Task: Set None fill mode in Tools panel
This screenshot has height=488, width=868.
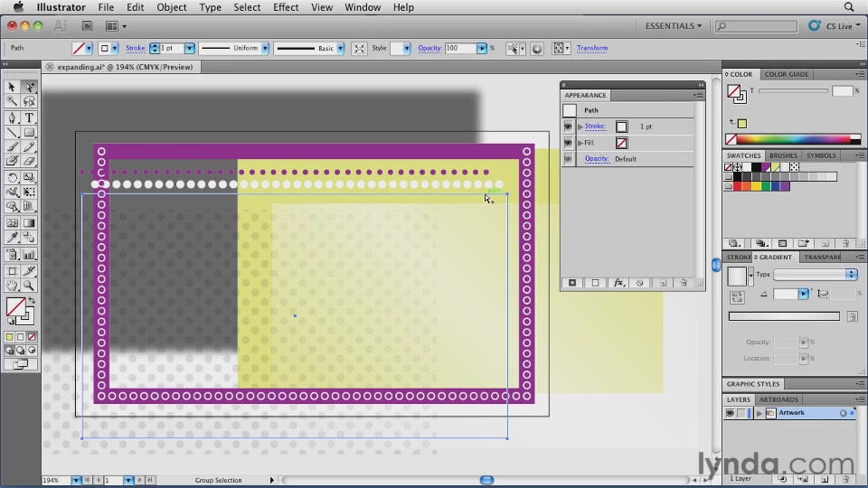Action: tap(32, 337)
